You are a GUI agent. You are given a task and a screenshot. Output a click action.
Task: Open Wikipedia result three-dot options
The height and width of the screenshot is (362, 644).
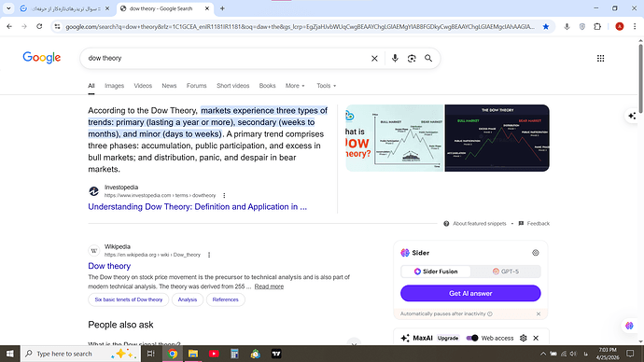(x=209, y=255)
